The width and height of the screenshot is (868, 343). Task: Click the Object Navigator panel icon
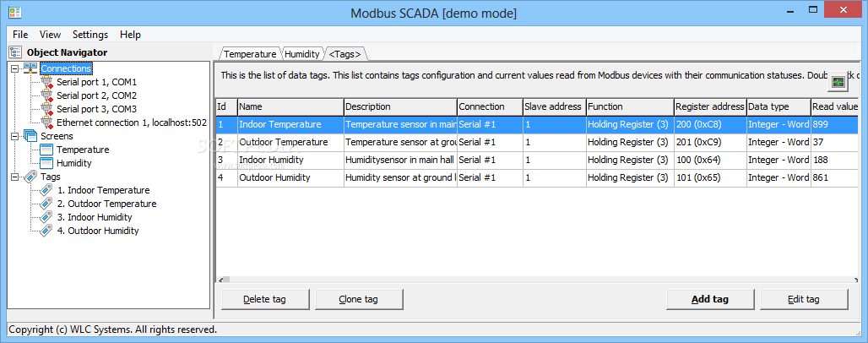click(15, 52)
